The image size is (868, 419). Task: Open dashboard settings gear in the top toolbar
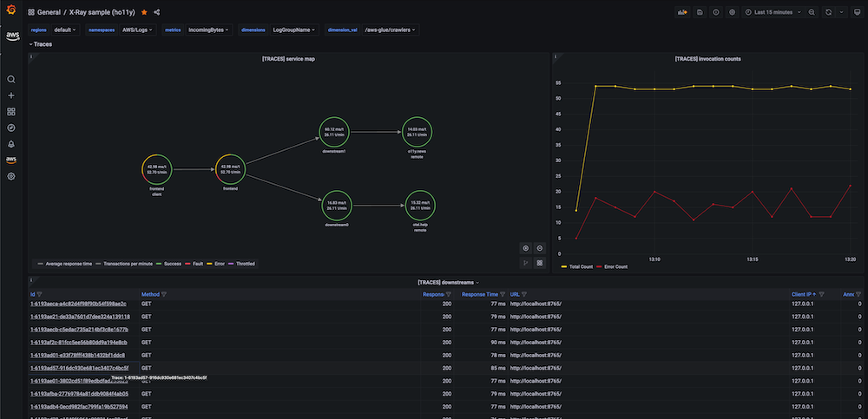point(733,12)
